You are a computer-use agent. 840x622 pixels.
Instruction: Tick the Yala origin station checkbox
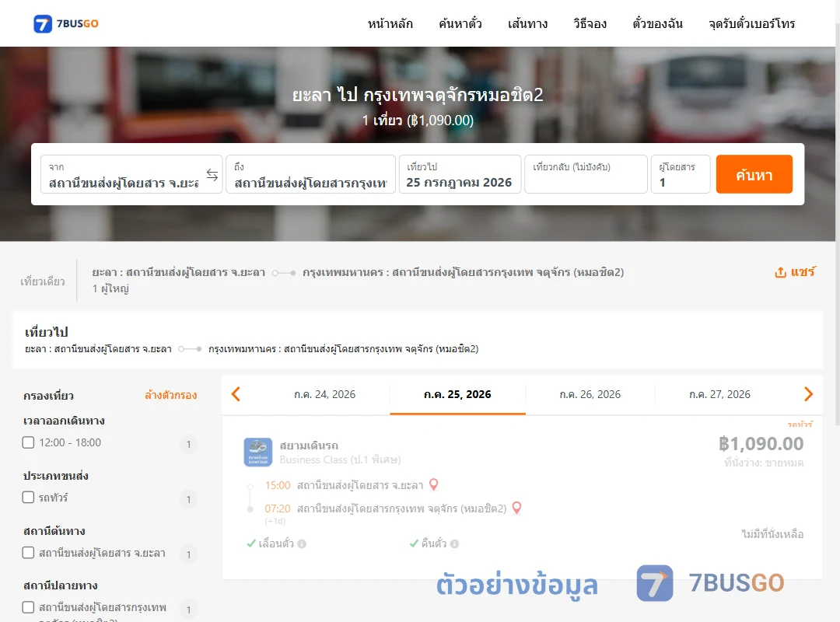pos(29,552)
